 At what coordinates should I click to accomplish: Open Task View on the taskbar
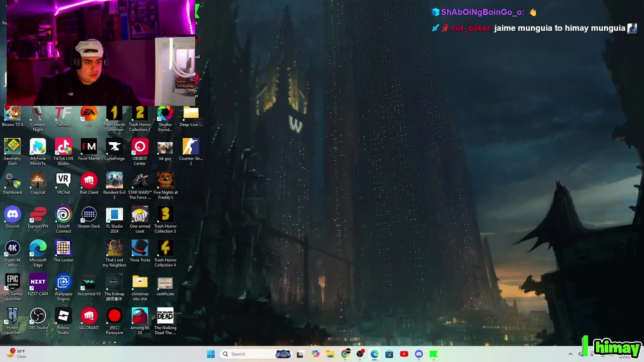coord(300,354)
